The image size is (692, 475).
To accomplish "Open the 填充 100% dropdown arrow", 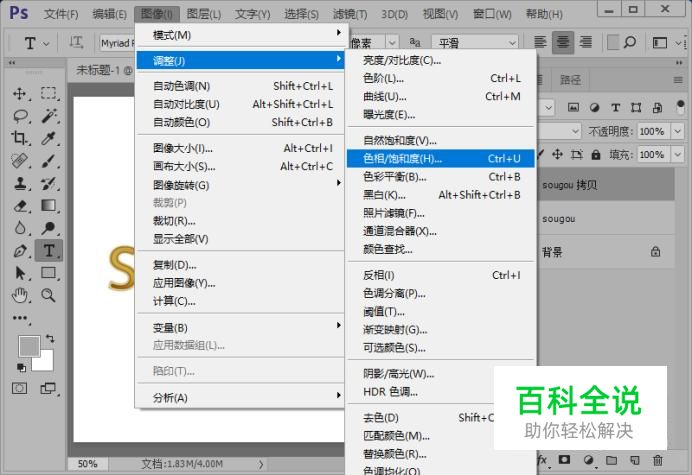I will click(677, 155).
